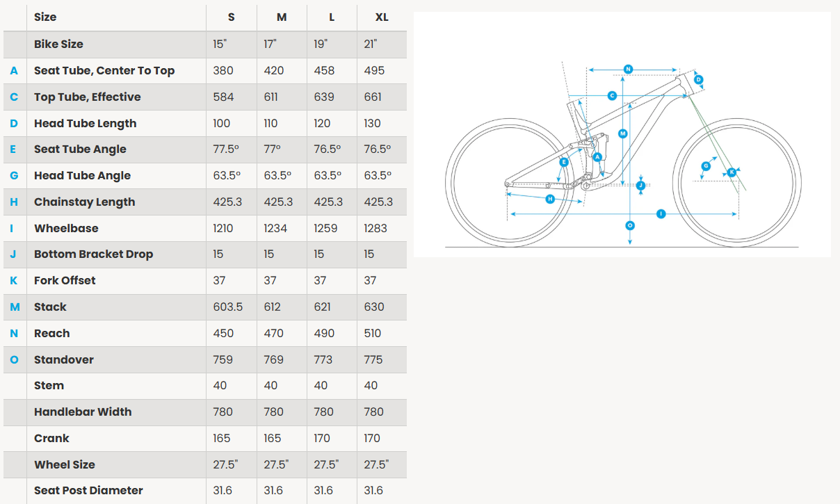The image size is (840, 504).
Task: Click the O standover marker in the diagram
Action: pos(630,225)
